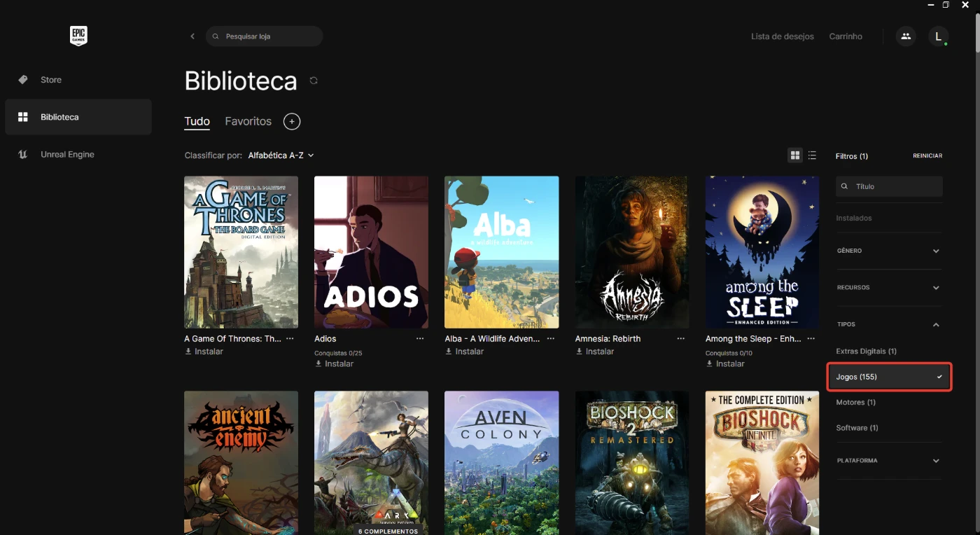Open Lista de desejos
Viewport: 980px width, 535px height.
tap(782, 36)
